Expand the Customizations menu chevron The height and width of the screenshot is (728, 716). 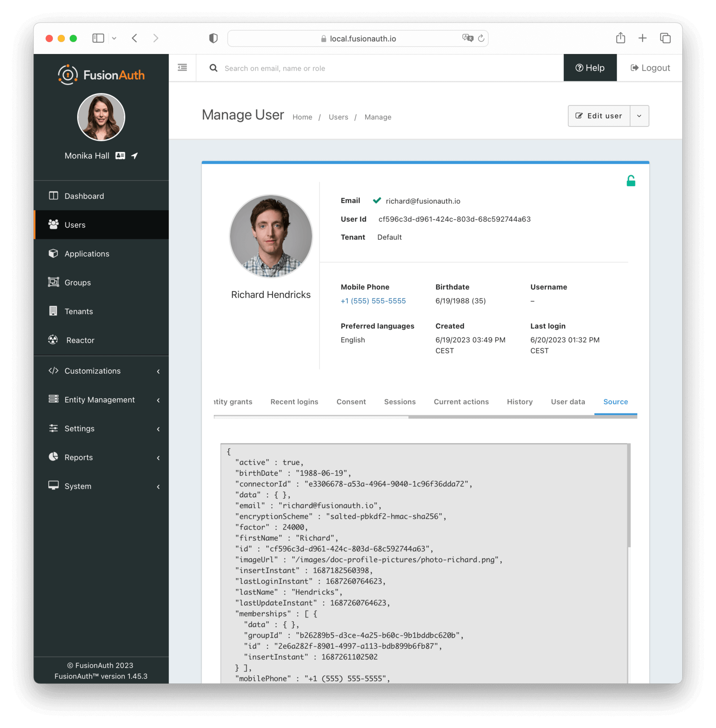[x=158, y=371]
